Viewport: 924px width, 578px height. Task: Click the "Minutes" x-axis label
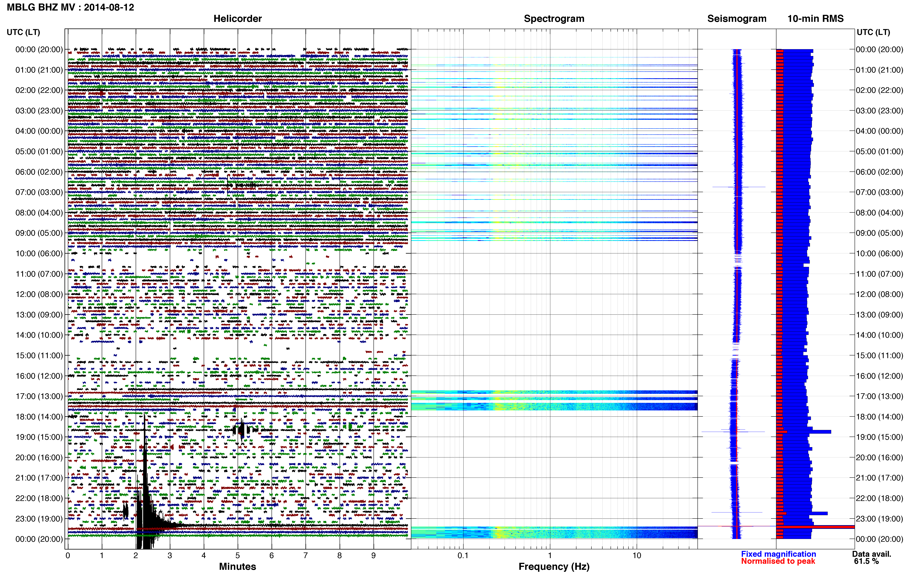click(237, 566)
